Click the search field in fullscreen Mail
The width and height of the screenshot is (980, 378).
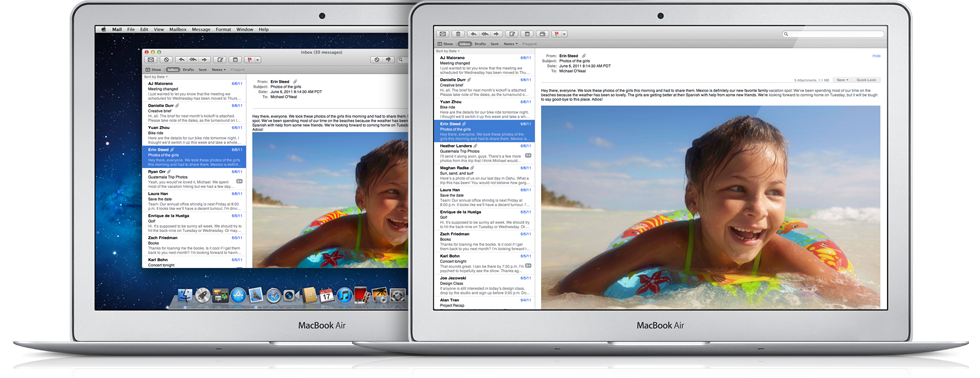click(834, 34)
